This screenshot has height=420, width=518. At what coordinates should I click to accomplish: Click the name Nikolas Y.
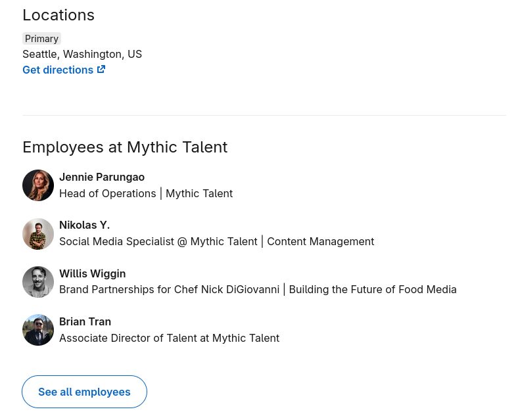click(x=84, y=225)
